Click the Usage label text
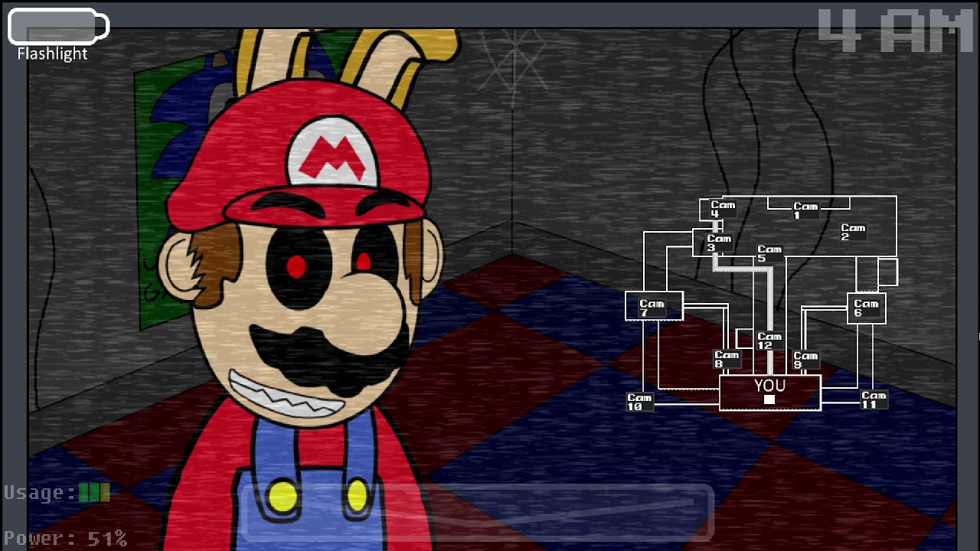The width and height of the screenshot is (980, 551). point(39,493)
